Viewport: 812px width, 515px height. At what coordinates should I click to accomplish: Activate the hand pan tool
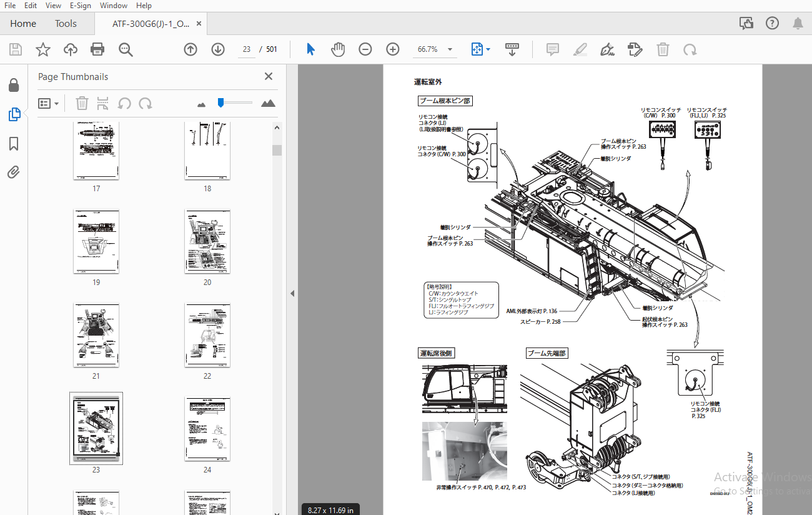[x=338, y=49]
